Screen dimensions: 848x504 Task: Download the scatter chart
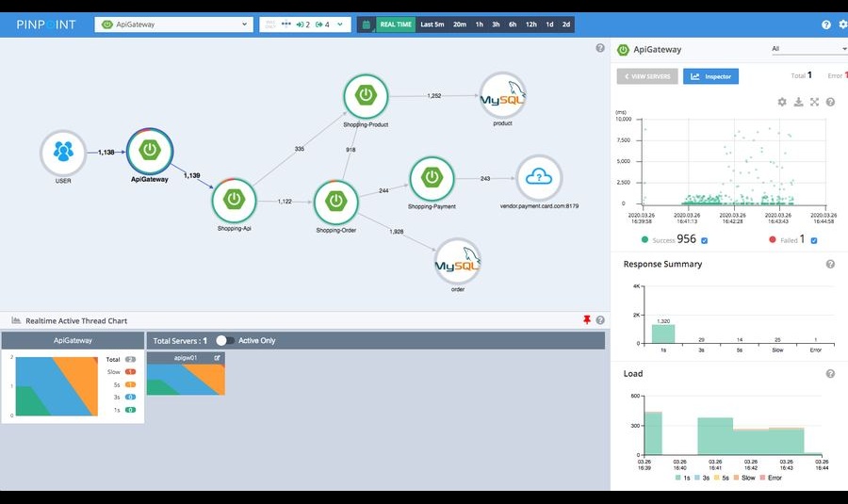click(798, 102)
